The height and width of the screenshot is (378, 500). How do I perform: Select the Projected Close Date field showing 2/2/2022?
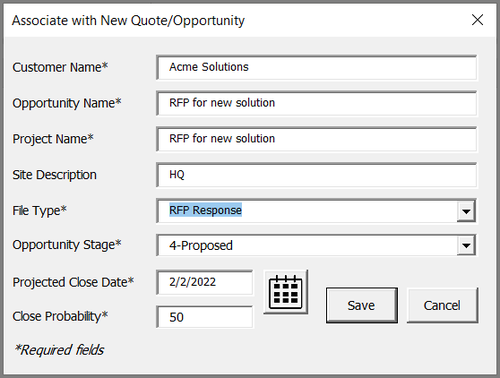pos(205,283)
